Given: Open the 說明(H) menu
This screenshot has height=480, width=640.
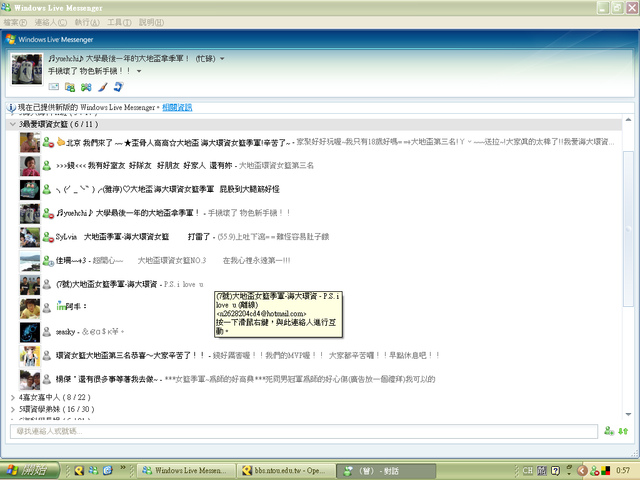Looking at the screenshot, I should tap(151, 22).
